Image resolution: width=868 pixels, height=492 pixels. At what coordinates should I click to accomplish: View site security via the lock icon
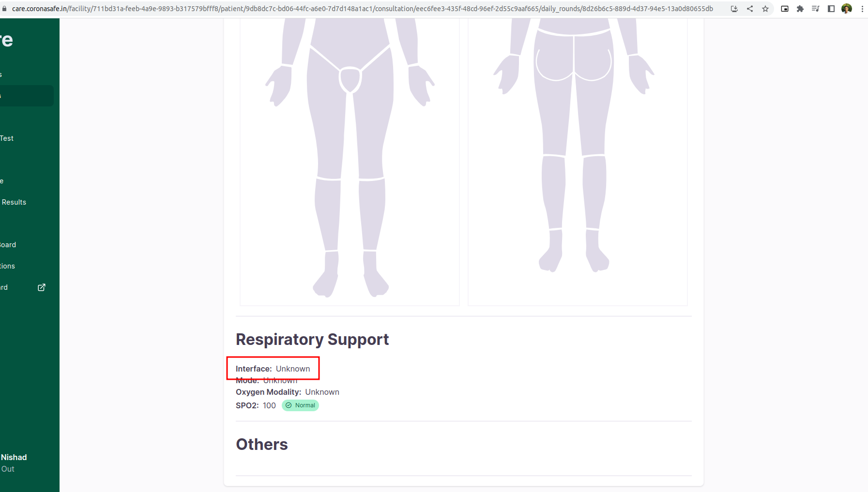point(5,8)
